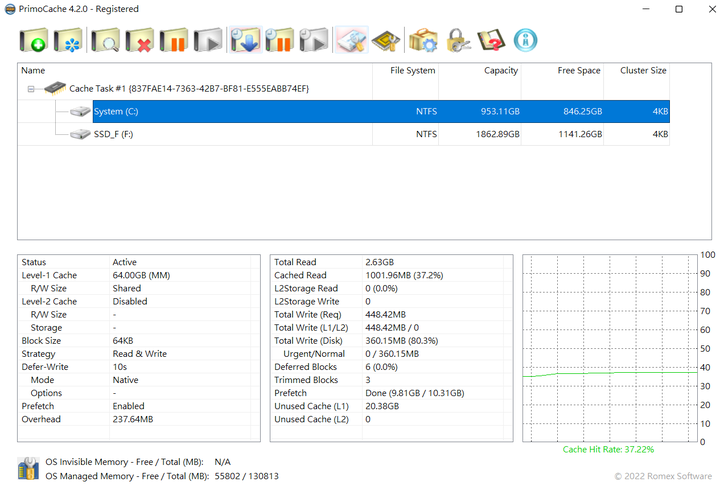Click the Total Read value 2.63GB

coord(380,262)
